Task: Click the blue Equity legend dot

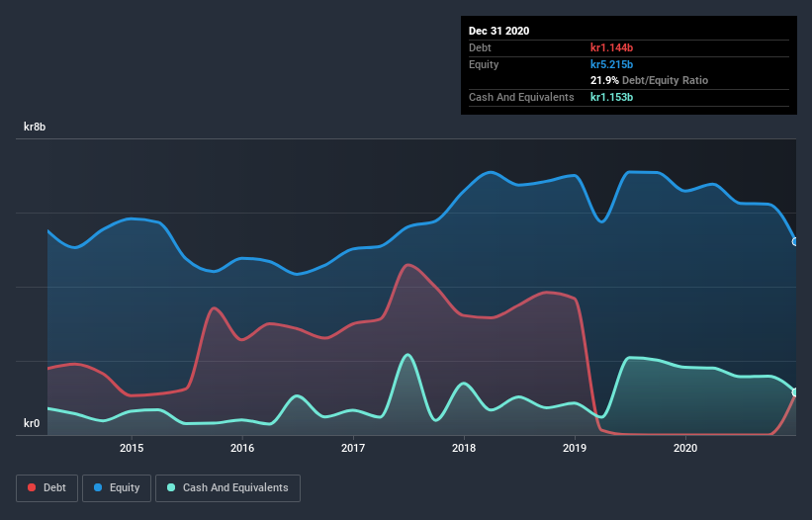Action: [x=98, y=487]
